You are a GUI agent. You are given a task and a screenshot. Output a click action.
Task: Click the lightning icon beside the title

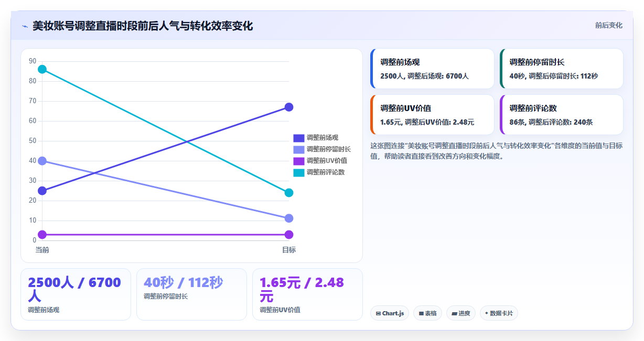pos(25,26)
